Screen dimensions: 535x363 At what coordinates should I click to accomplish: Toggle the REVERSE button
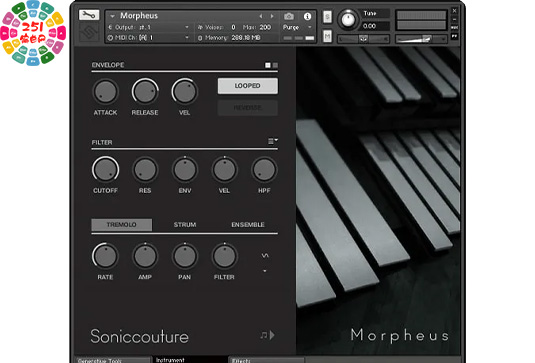click(x=248, y=108)
